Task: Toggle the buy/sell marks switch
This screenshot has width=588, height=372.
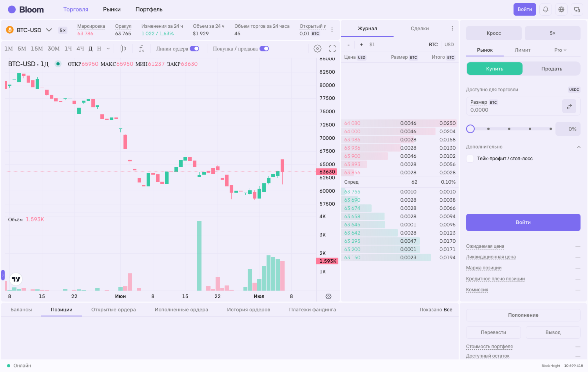Action: [264, 49]
